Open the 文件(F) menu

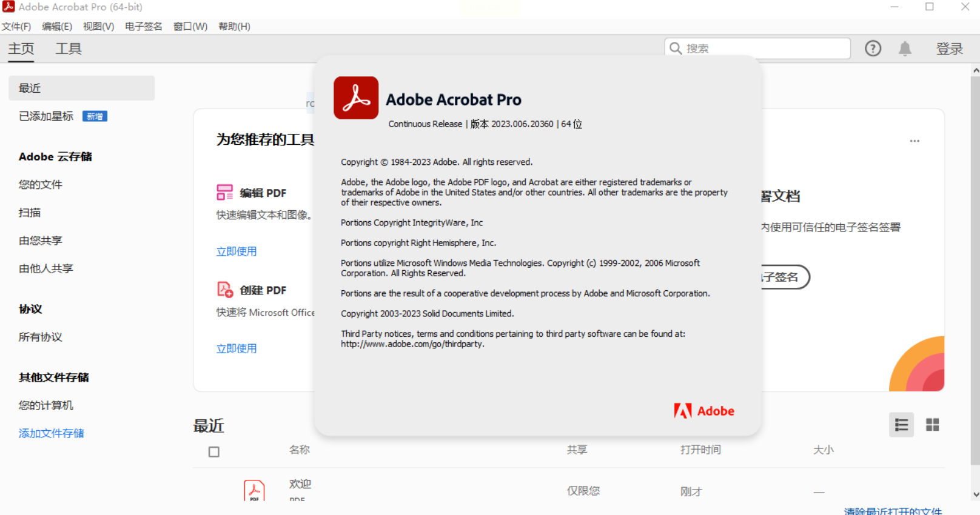pyautogui.click(x=16, y=27)
